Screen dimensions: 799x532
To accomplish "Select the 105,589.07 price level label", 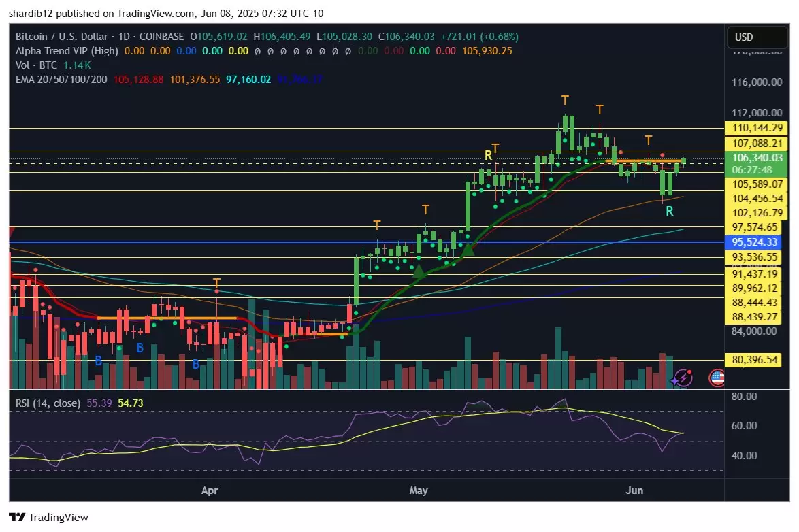I will (x=757, y=184).
